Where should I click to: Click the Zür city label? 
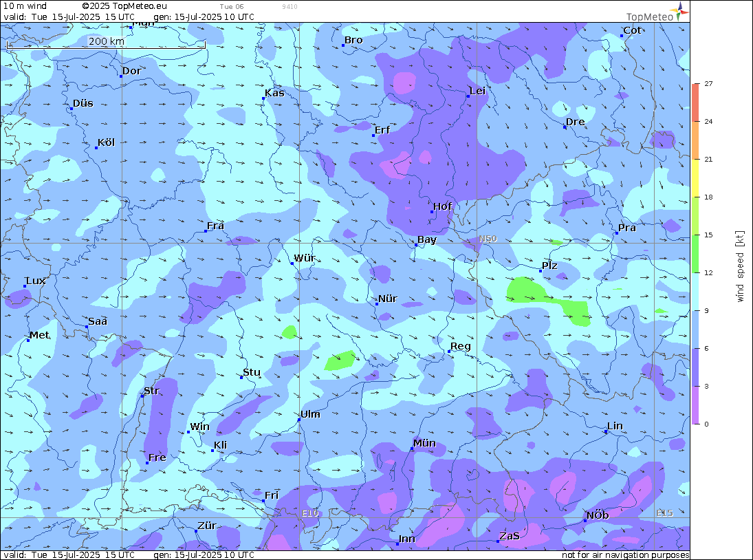point(207,526)
